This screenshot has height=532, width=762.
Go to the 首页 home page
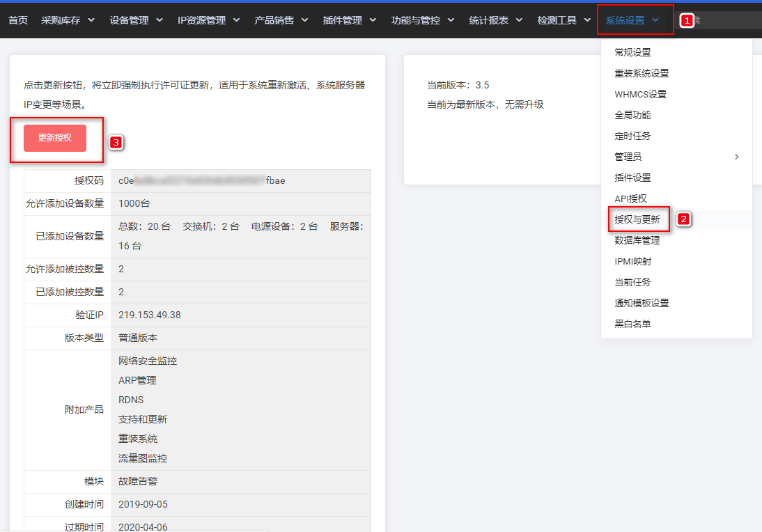pyautogui.click(x=18, y=20)
